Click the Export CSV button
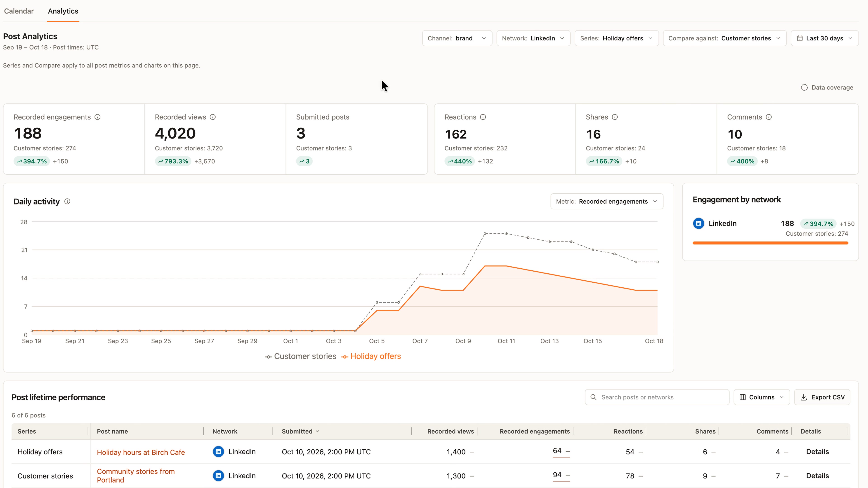This screenshot has height=488, width=868. pyautogui.click(x=822, y=397)
